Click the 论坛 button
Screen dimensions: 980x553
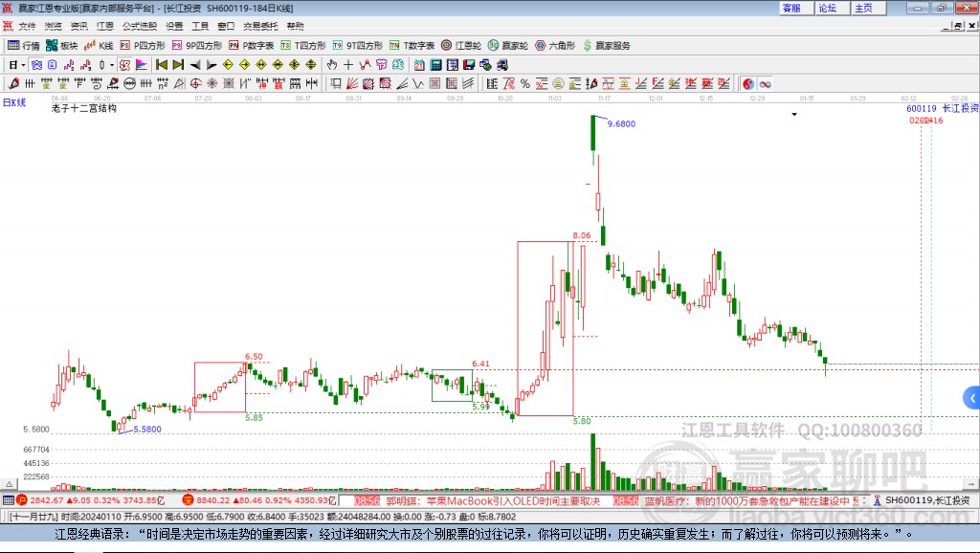click(832, 8)
